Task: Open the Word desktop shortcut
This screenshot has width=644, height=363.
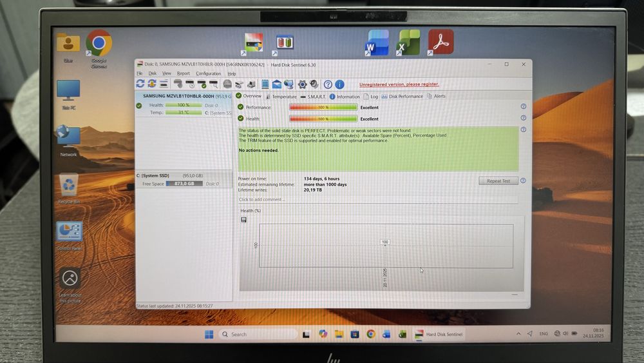Action: click(x=377, y=43)
